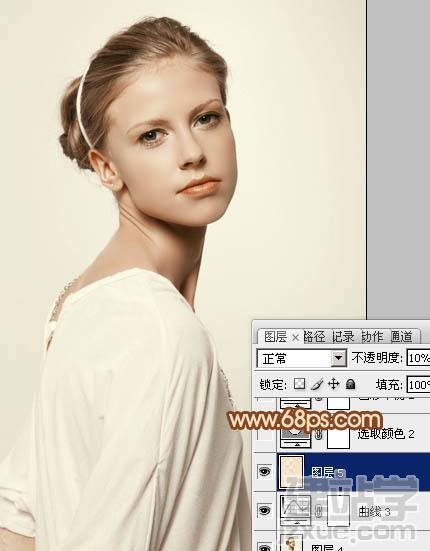The image size is (430, 551).
Task: Select layer name 曲线 3
Action: click(374, 512)
